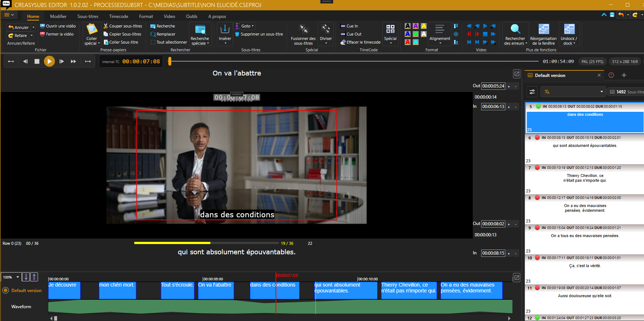Screen dimensions: 644x321
Task: Click Copier Sous-titres
Action: (122, 34)
